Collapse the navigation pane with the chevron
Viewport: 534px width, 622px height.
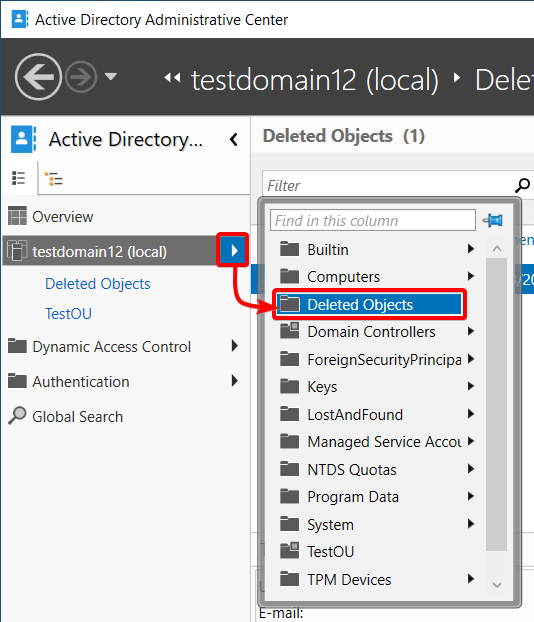pyautogui.click(x=234, y=140)
